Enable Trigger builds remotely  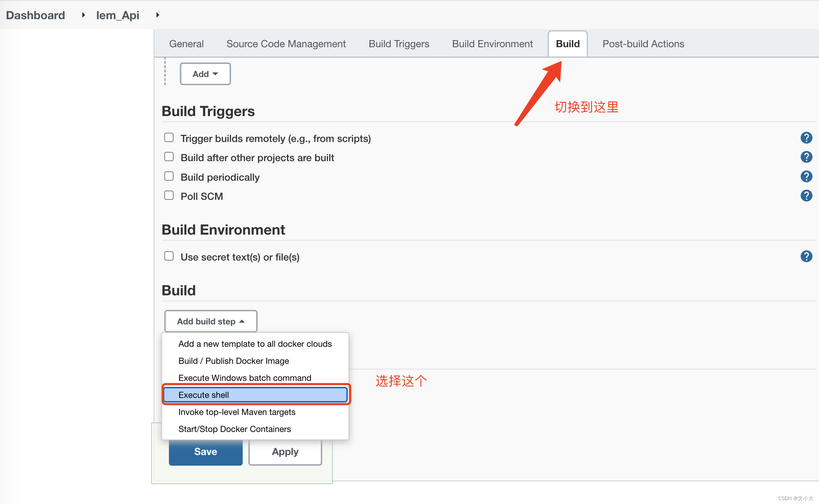click(x=169, y=137)
